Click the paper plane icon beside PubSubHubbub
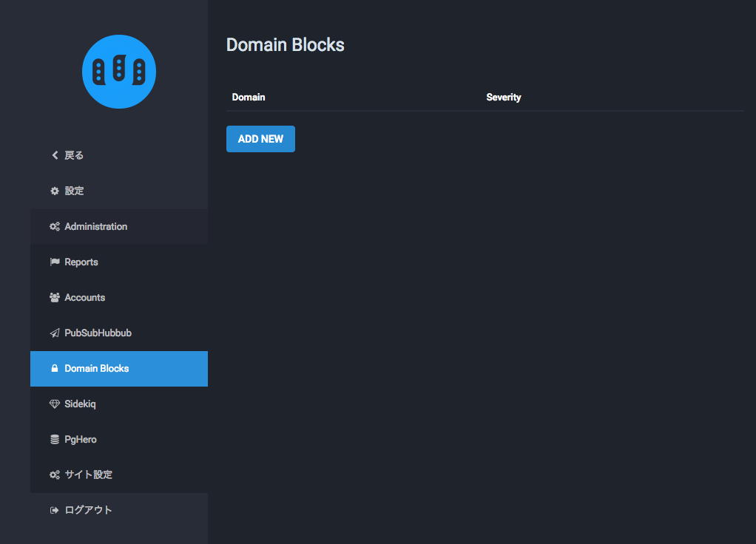 [55, 333]
